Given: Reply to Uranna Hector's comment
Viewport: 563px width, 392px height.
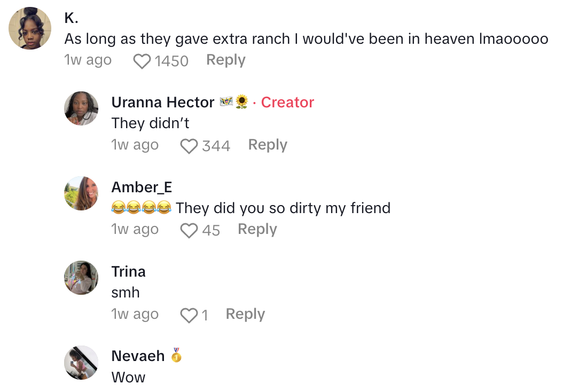Looking at the screenshot, I should [x=268, y=145].
